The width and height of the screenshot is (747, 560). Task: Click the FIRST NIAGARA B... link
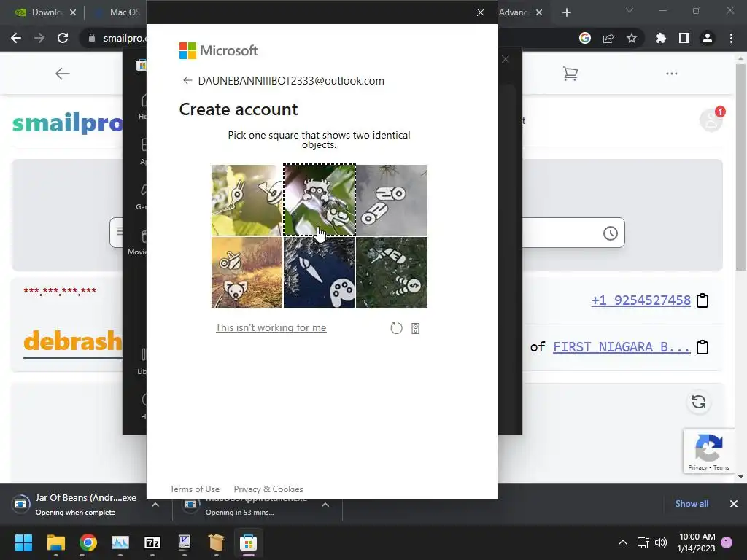click(622, 347)
